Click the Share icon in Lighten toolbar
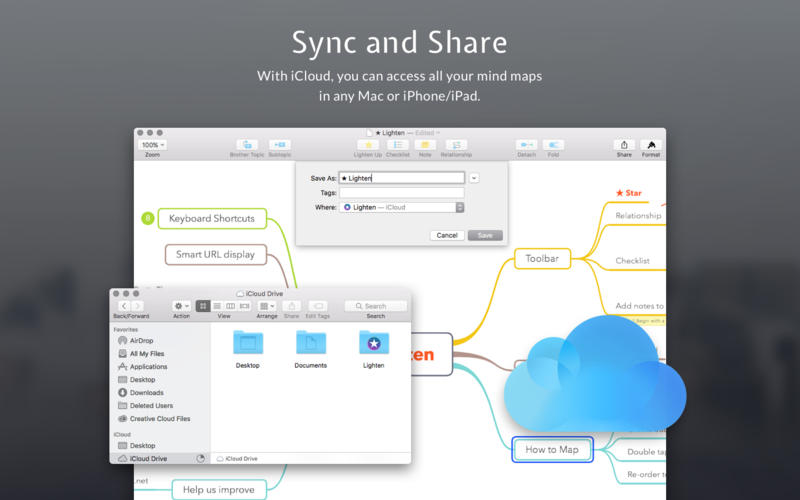 click(x=624, y=145)
